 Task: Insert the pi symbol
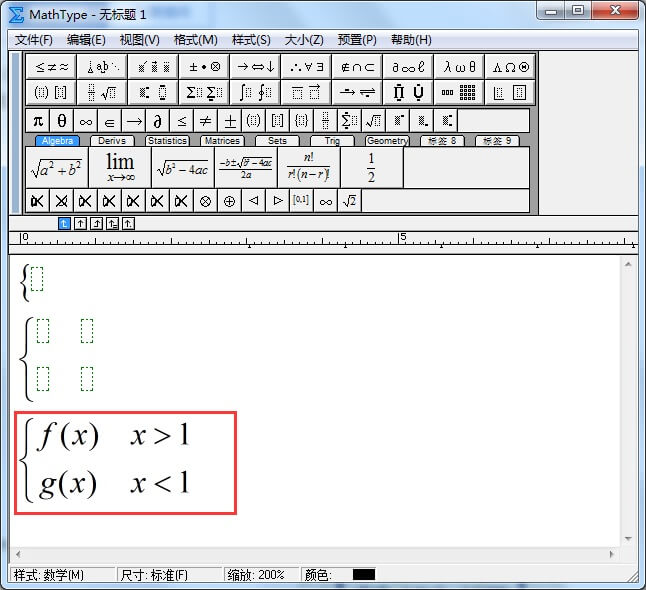tap(38, 121)
